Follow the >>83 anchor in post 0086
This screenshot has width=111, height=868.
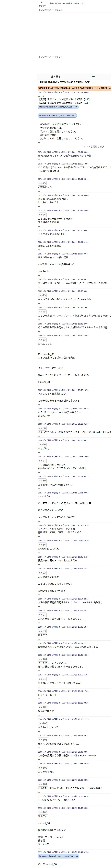click(x=42, y=340)
